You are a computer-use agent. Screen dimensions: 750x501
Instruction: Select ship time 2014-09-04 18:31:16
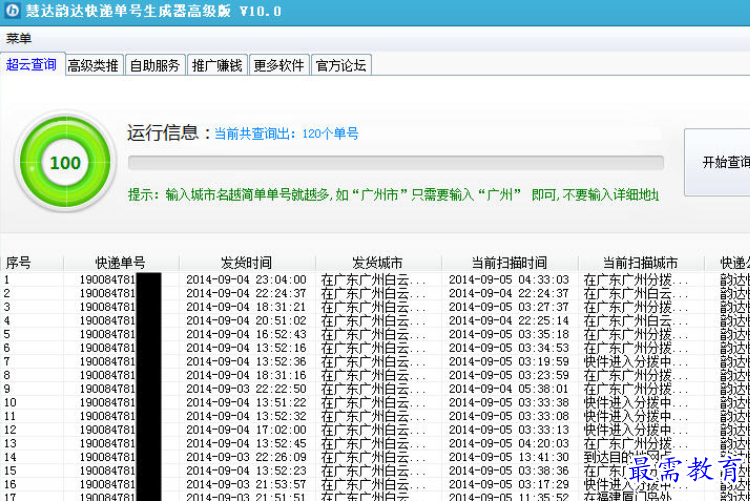pos(246,375)
